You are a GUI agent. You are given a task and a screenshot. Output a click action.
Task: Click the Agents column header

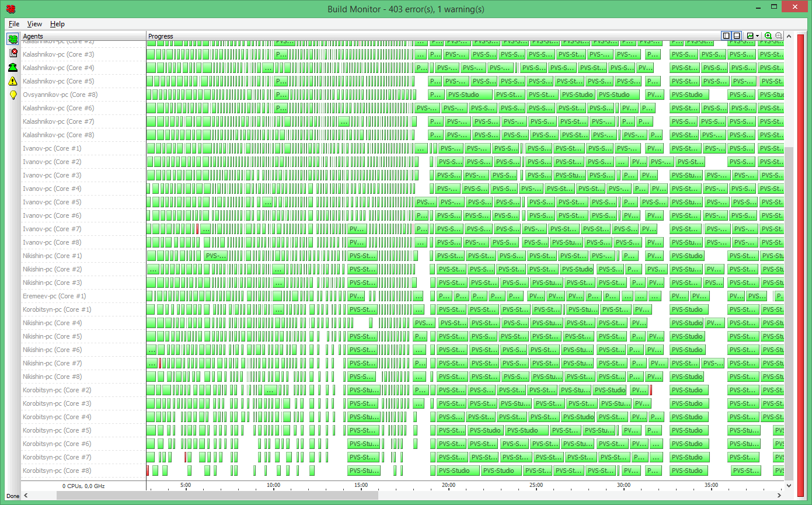pyautogui.click(x=83, y=36)
